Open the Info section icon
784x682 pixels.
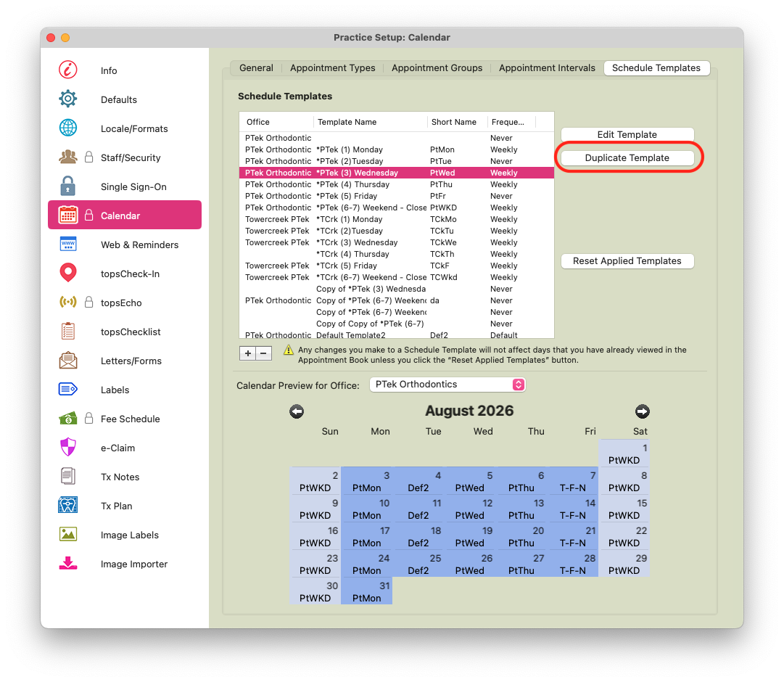click(68, 70)
